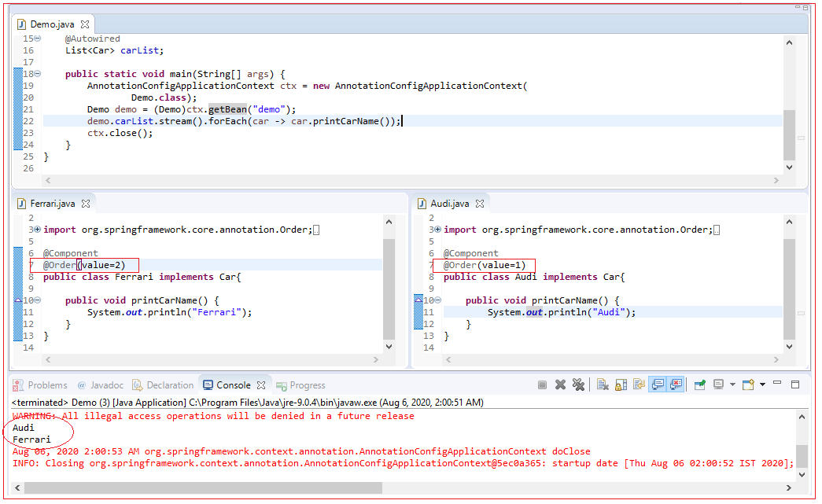Expand the folded imports in Ferrari.java line 3
The image size is (822, 504).
(x=38, y=230)
